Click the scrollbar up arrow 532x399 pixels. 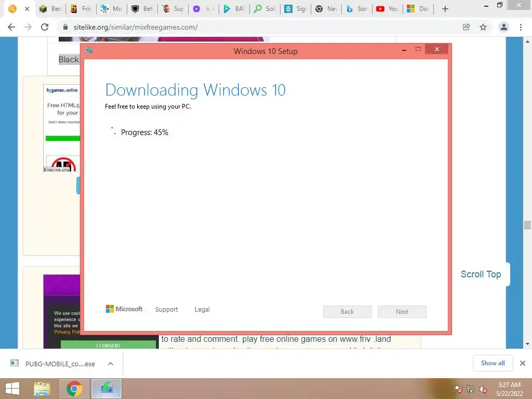coord(527,42)
